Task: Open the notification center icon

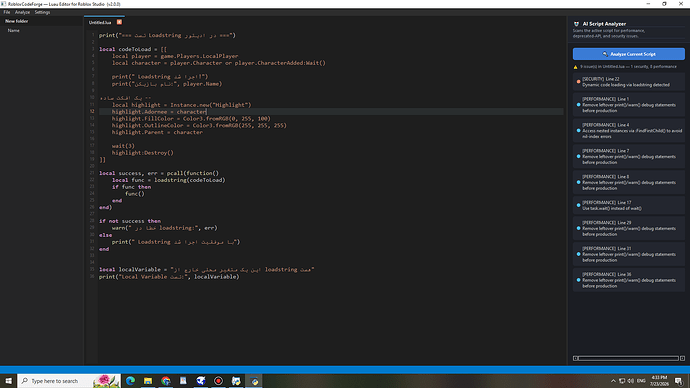Action: tap(679, 381)
